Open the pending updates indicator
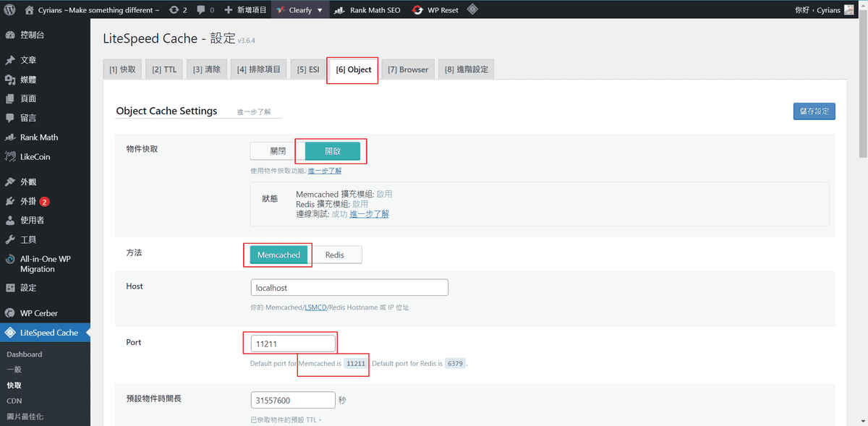 point(178,10)
